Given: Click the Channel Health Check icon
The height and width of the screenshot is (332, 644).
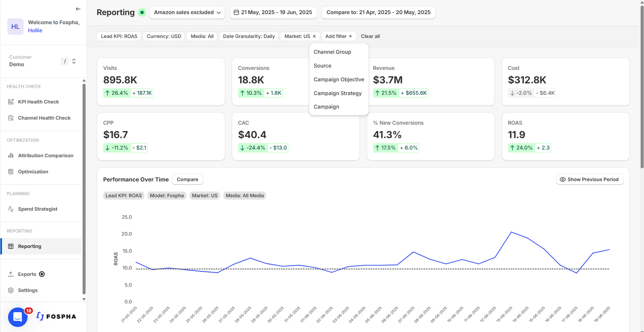Looking at the screenshot, I should pyautogui.click(x=11, y=118).
